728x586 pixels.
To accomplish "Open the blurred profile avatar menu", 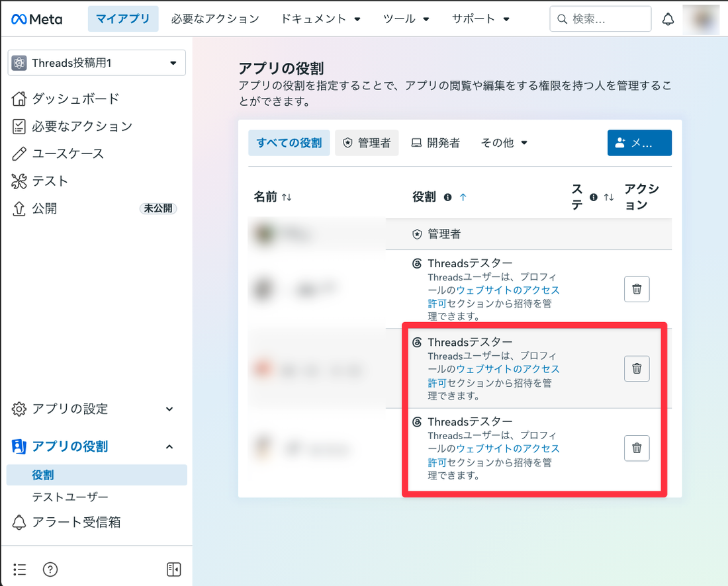I will tap(701, 19).
